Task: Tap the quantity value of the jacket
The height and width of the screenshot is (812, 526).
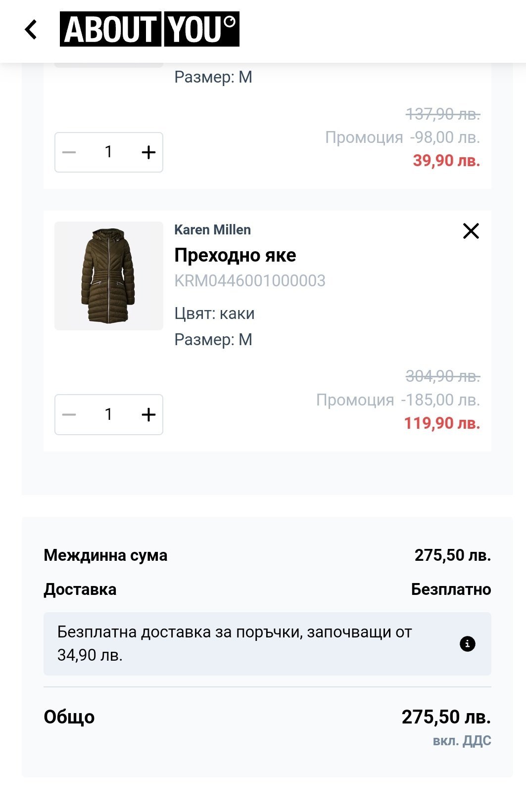Action: [x=108, y=414]
